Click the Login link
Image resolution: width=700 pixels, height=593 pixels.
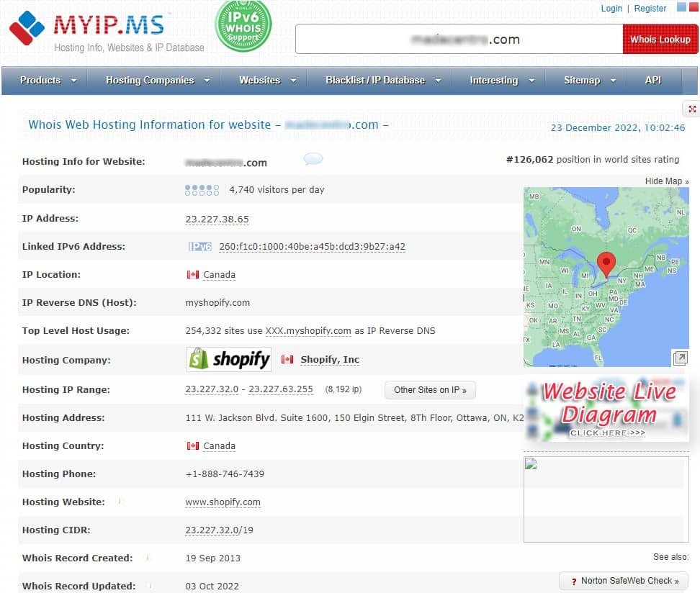(611, 9)
